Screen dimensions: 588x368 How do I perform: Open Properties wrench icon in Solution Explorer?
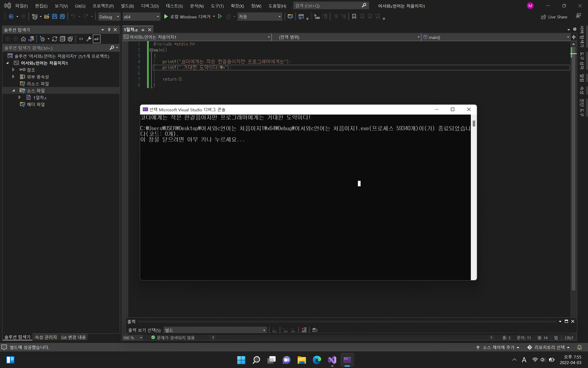coord(89,39)
